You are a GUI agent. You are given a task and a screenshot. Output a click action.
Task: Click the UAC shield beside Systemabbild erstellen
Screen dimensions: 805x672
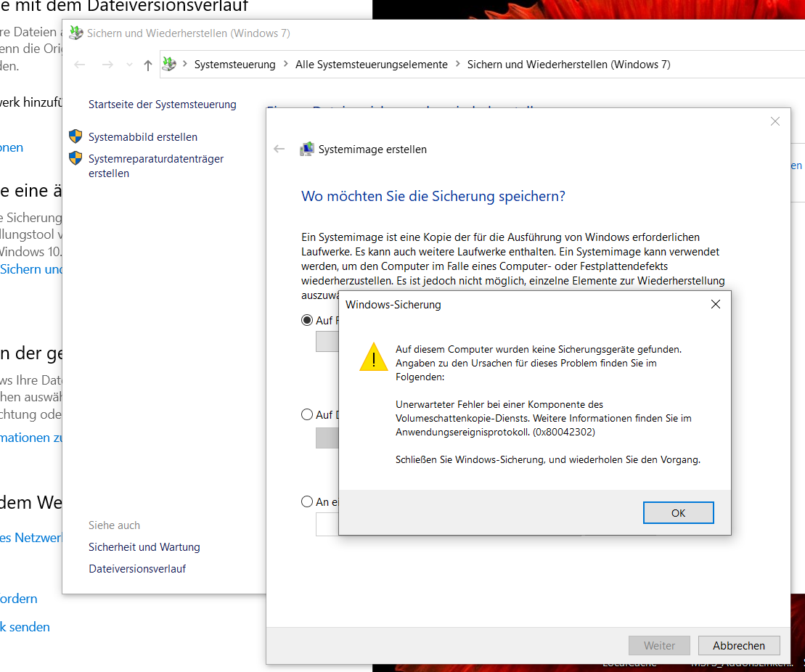[75, 136]
